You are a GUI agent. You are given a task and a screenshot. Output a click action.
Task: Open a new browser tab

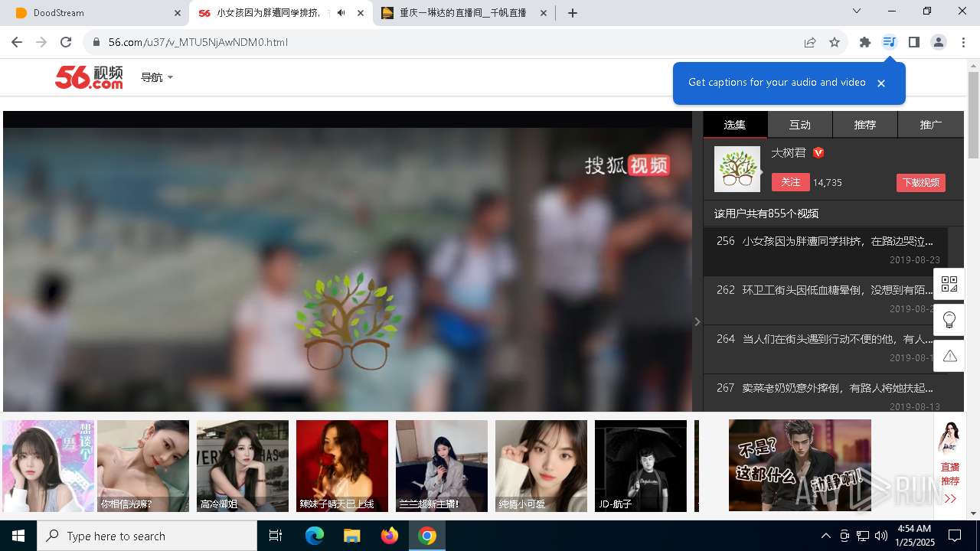(573, 13)
